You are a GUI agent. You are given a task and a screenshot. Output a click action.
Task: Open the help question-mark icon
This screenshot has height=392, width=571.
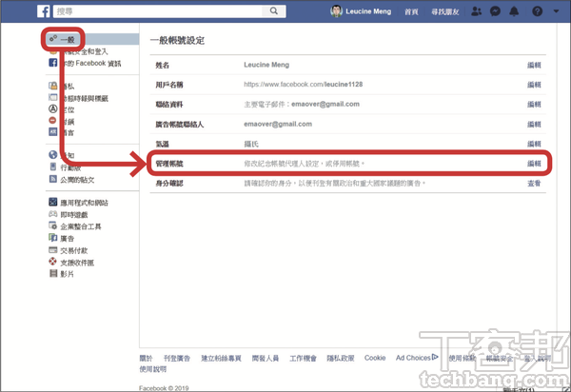point(537,11)
